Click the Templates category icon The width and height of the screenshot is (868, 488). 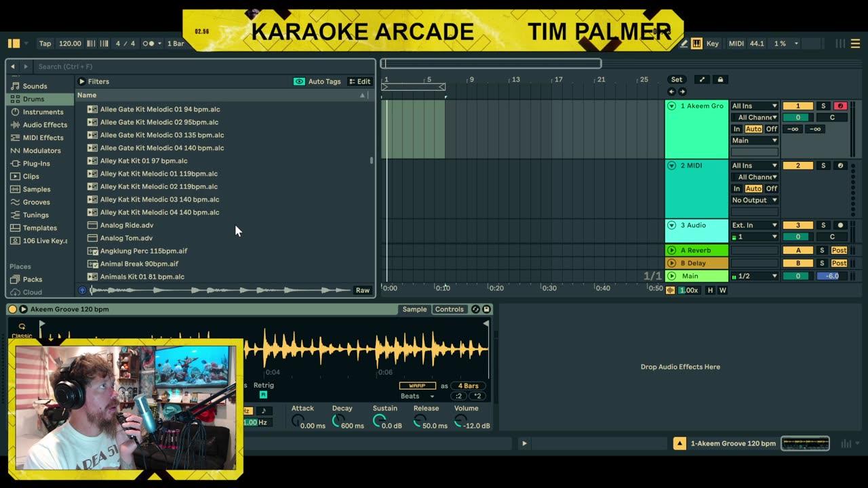(x=16, y=228)
